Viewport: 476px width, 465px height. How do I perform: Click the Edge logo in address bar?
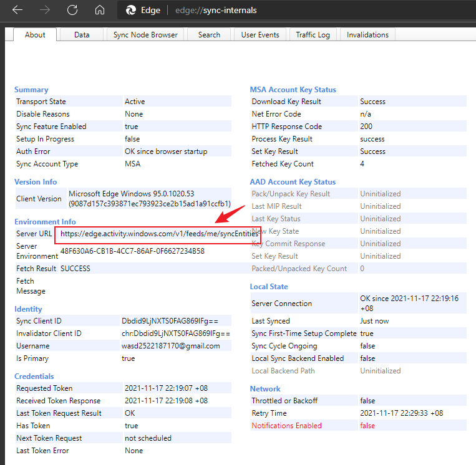pos(131,11)
